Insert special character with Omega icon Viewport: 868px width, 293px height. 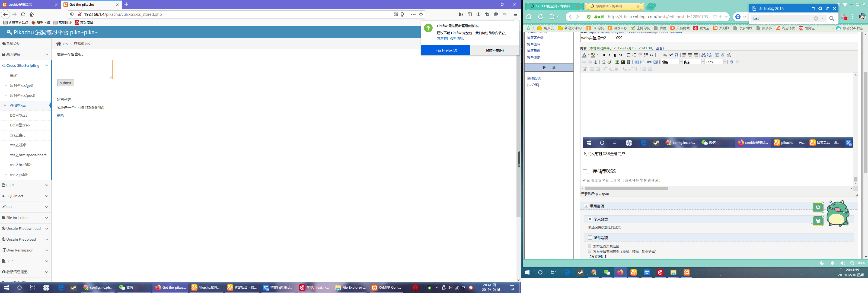click(676, 55)
